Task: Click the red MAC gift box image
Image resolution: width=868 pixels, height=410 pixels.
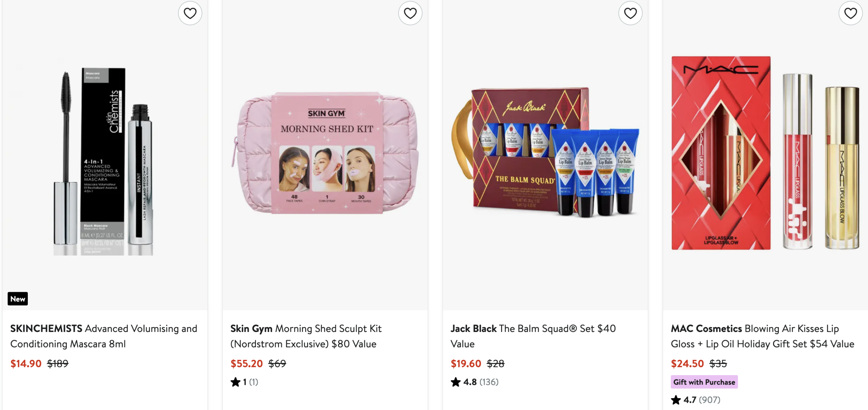Action: click(721, 153)
